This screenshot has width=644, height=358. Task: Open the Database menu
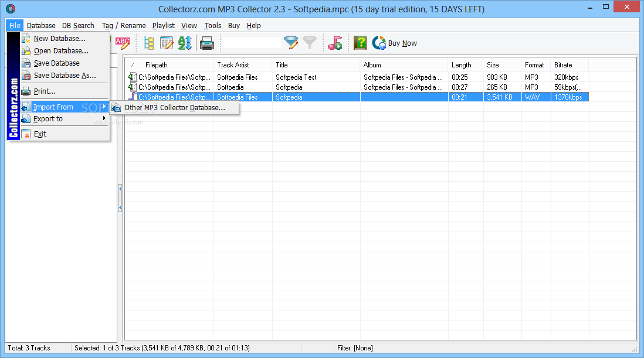click(41, 25)
